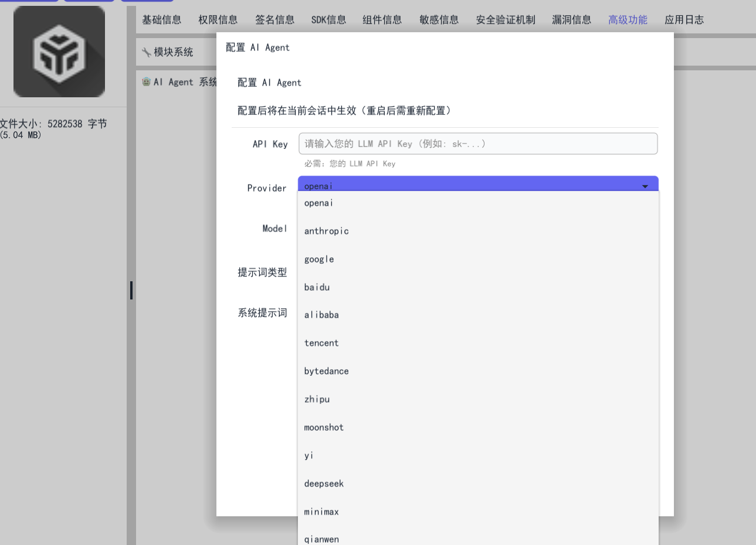The height and width of the screenshot is (545, 756).
Task: Click the wrench icon beside 模块系统
Action: point(146,52)
